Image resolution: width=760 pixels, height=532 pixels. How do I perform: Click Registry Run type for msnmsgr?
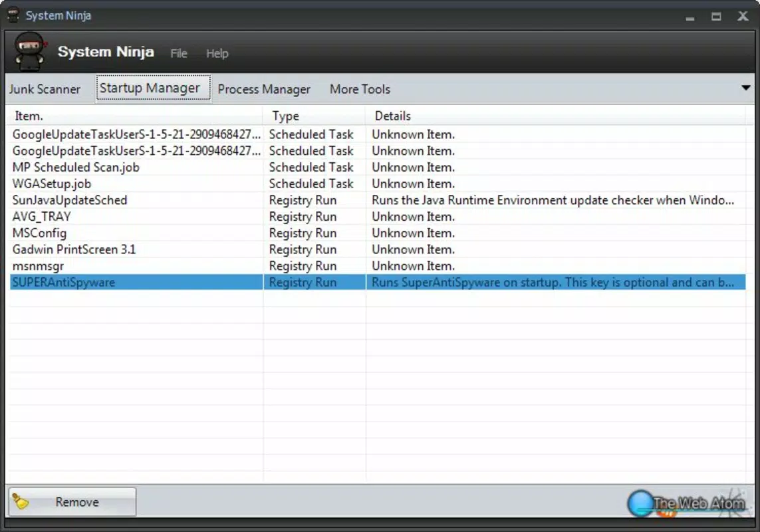(x=303, y=266)
